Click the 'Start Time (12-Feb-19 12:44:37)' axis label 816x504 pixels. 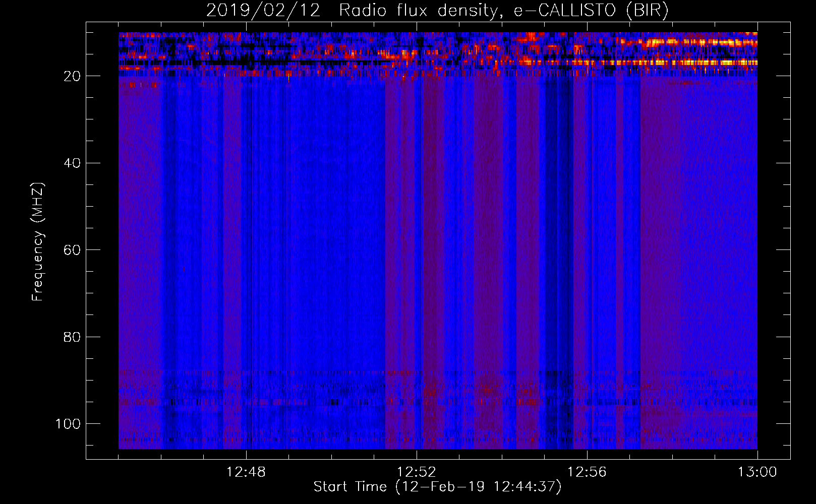coord(437,487)
